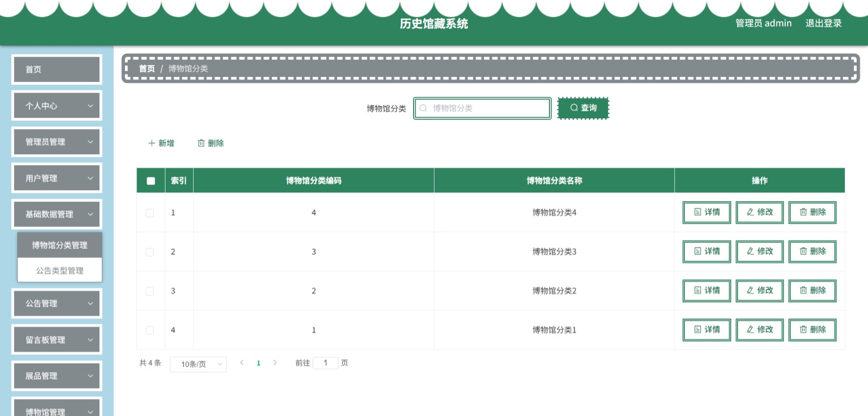
Task: Click the 查询 search button
Action: pyautogui.click(x=583, y=108)
